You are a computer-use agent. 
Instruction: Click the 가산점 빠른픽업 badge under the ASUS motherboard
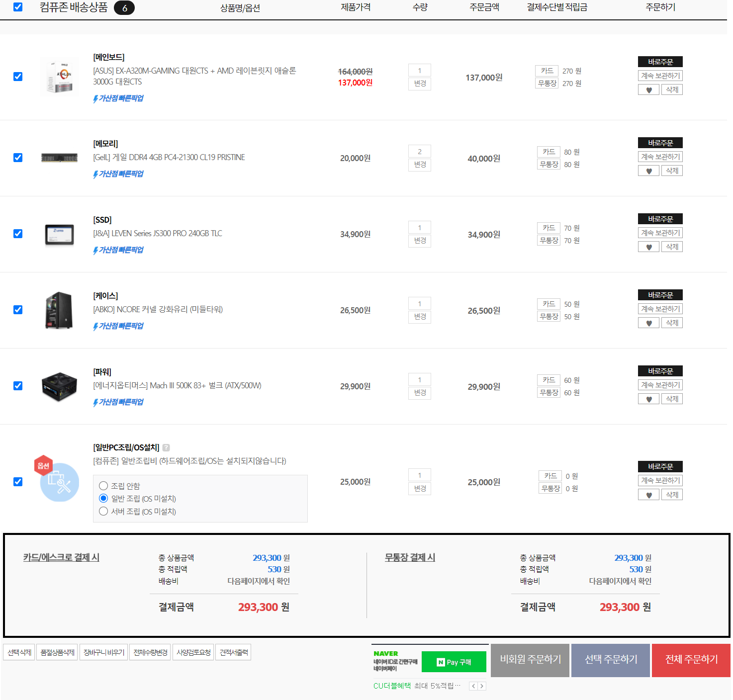pyautogui.click(x=118, y=98)
